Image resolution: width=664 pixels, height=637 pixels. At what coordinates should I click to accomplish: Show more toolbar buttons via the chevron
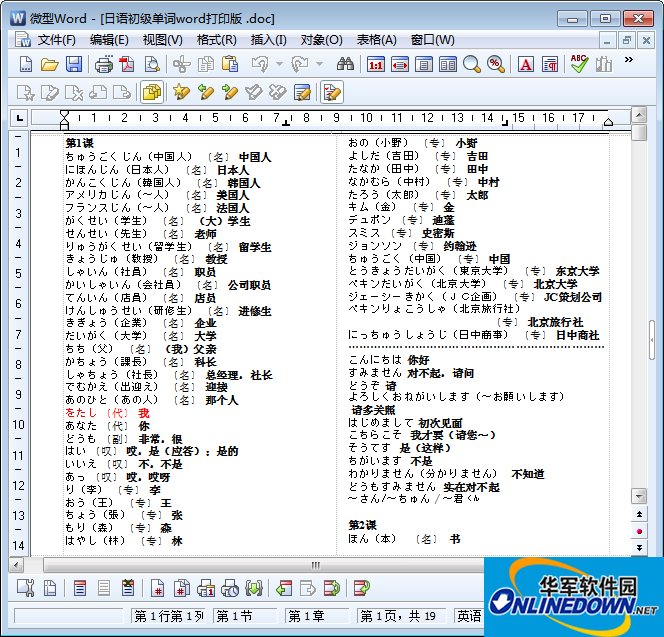(x=629, y=59)
